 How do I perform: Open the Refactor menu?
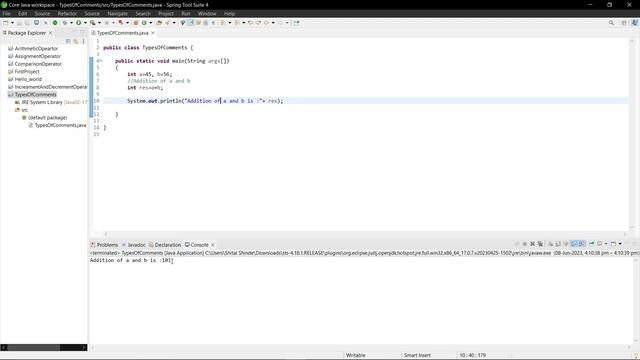(67, 13)
